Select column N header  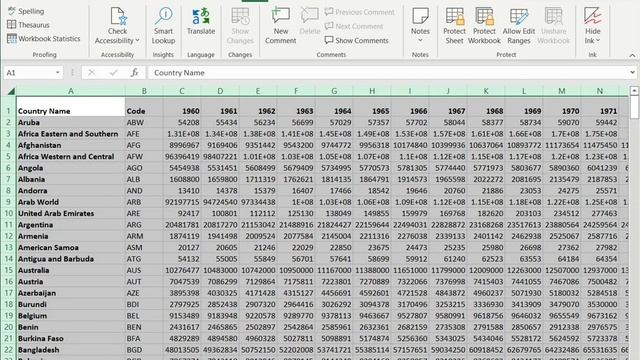600,91
